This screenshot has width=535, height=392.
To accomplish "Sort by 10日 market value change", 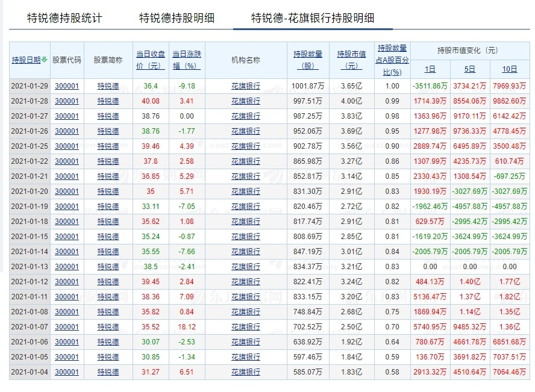I will [x=510, y=69].
